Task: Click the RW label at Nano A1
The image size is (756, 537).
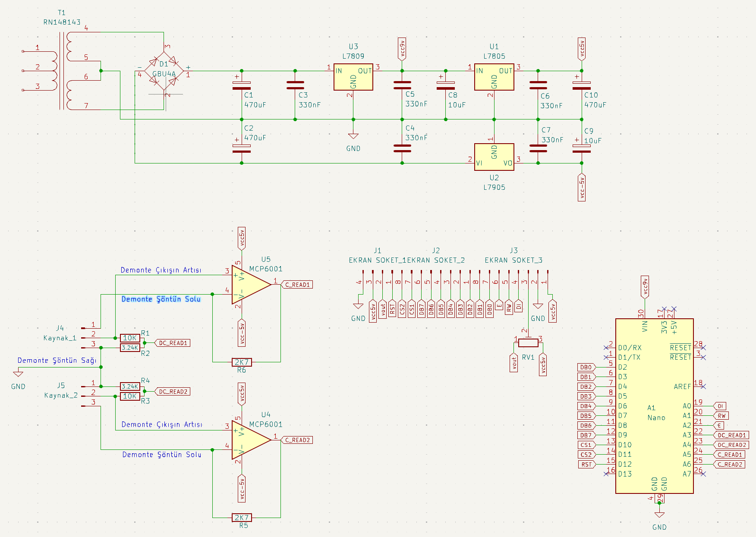Action: [721, 416]
